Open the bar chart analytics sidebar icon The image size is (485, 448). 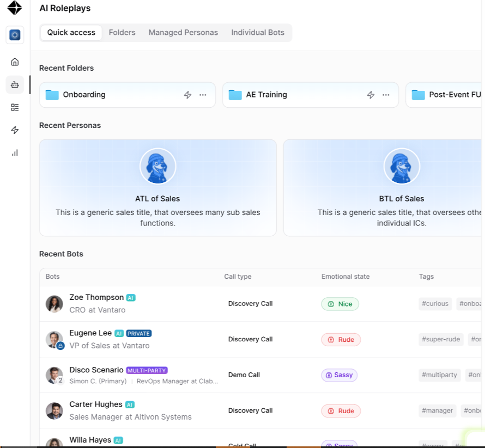15,153
